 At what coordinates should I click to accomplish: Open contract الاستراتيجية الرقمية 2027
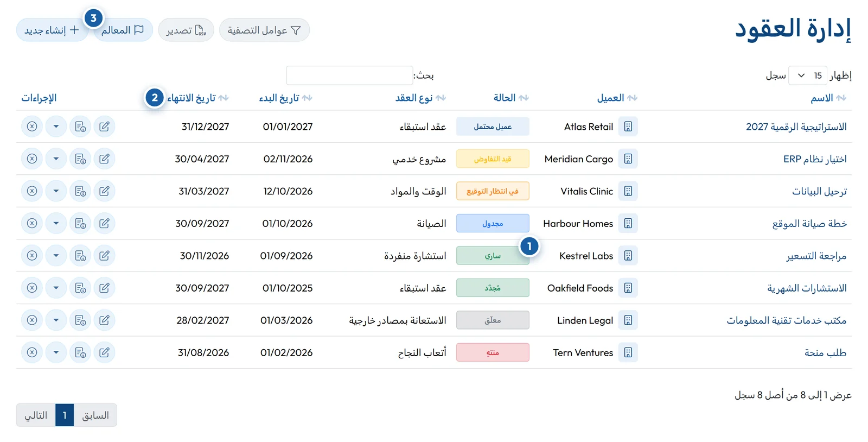796,127
